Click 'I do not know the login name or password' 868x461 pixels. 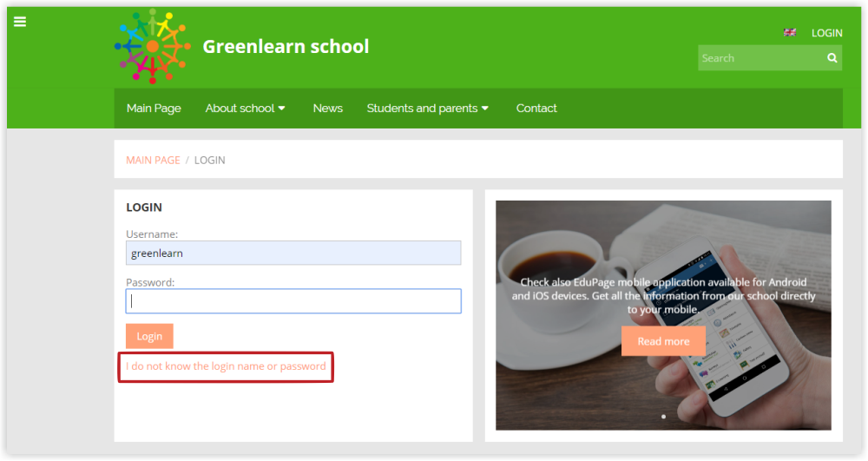coord(226,366)
